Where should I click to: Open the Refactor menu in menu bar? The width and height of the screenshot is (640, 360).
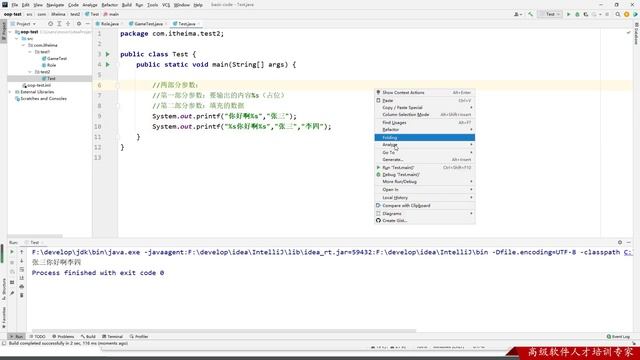109,5
